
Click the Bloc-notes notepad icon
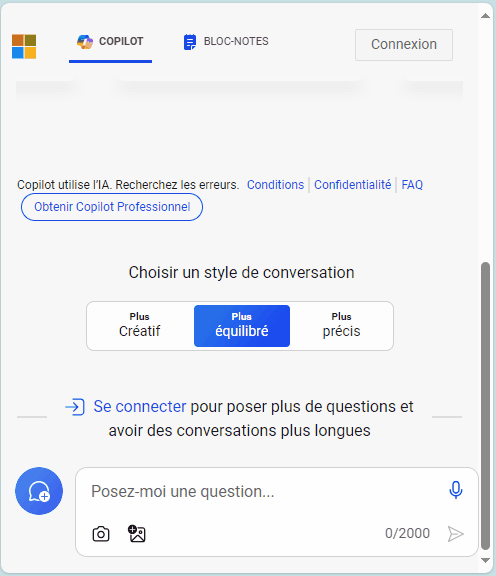coord(190,42)
